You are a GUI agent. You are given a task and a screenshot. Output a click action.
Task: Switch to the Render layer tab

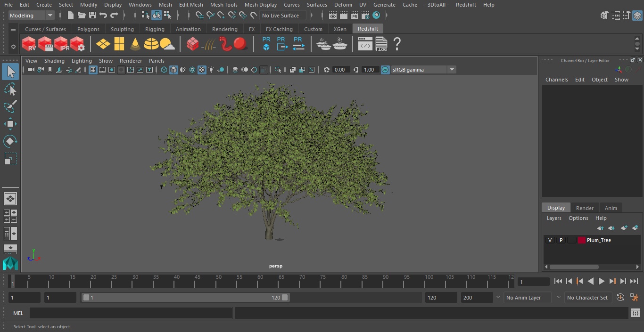pos(585,208)
